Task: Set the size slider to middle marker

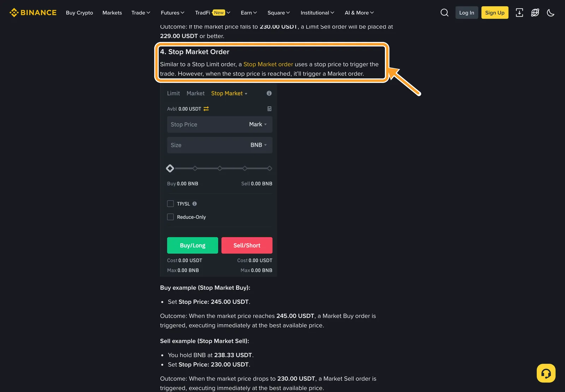Action: coord(220,168)
